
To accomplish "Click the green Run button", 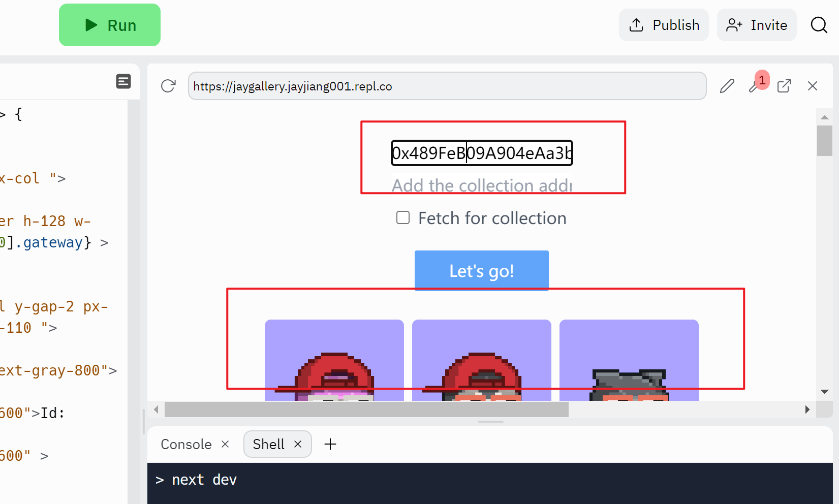I will tap(110, 25).
